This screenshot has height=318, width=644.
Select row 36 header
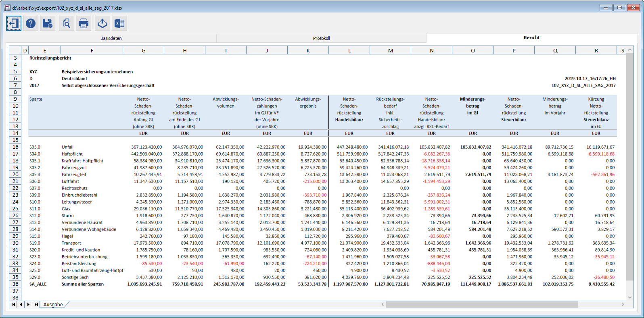click(15, 284)
